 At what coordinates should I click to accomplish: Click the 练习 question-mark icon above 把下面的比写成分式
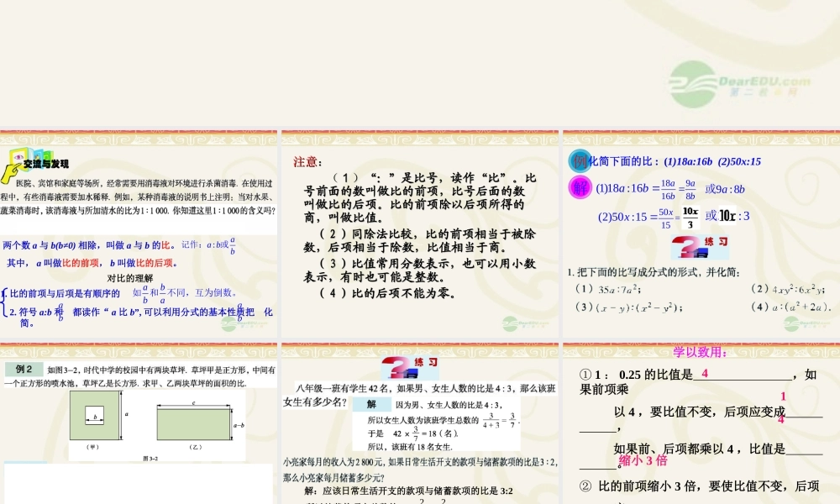pos(700,246)
